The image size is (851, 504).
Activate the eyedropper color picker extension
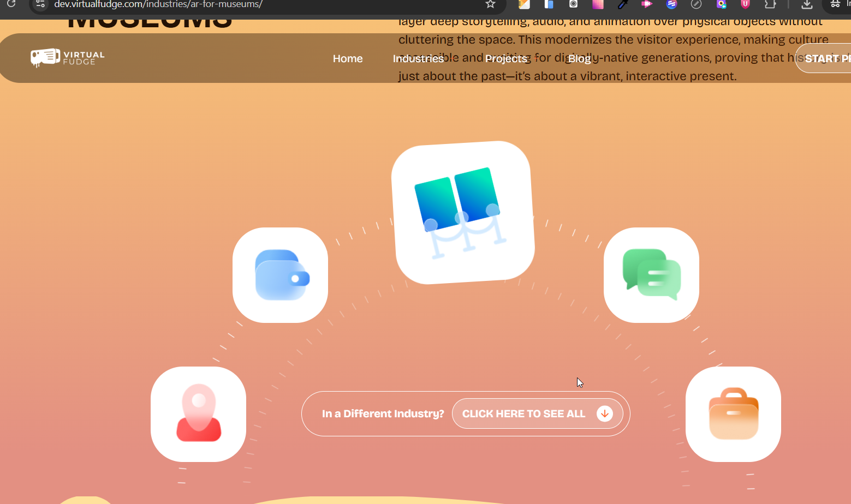coord(622,4)
